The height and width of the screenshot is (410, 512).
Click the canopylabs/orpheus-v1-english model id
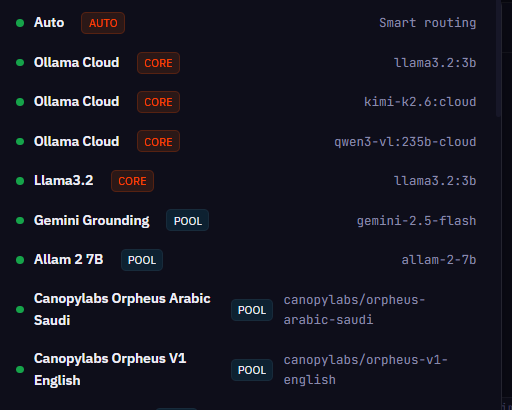366,370
